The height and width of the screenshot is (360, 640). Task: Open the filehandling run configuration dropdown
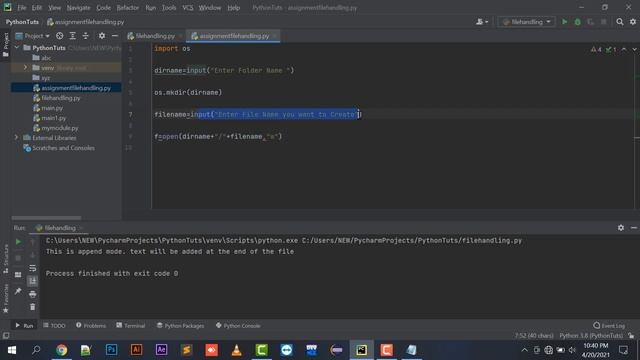(527, 22)
